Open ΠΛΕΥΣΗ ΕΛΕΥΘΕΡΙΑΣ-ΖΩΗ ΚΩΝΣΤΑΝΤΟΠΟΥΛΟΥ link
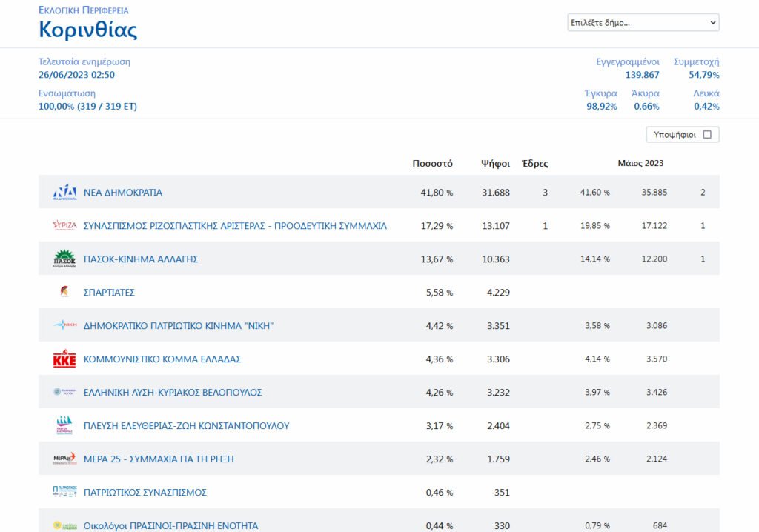This screenshot has width=759, height=532. pos(186,425)
